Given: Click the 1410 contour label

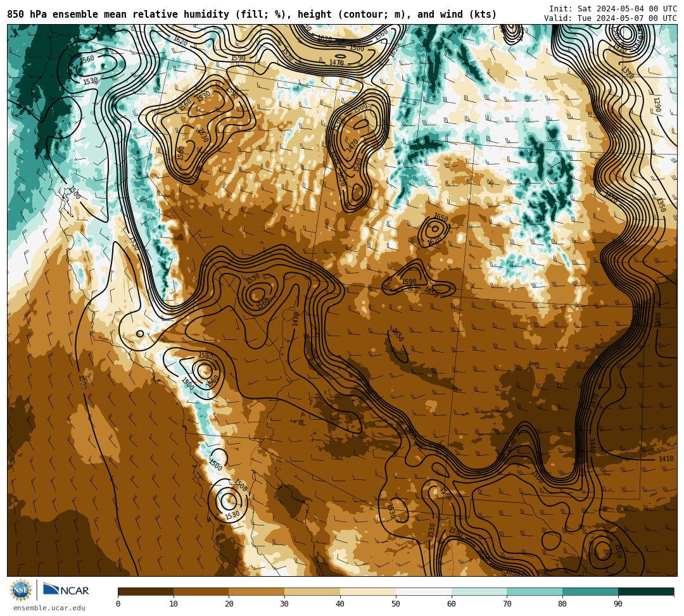Looking at the screenshot, I should pyautogui.click(x=666, y=458).
